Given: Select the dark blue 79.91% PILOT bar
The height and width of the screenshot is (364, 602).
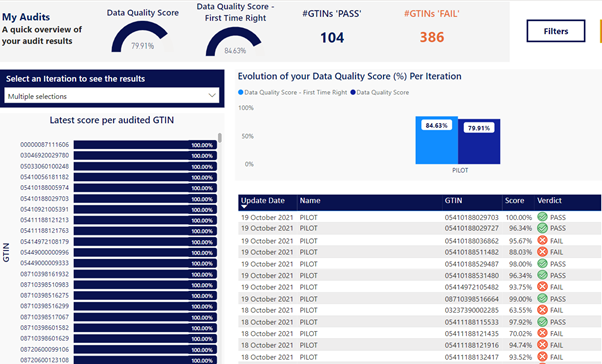Looking at the screenshot, I should pyautogui.click(x=479, y=141).
